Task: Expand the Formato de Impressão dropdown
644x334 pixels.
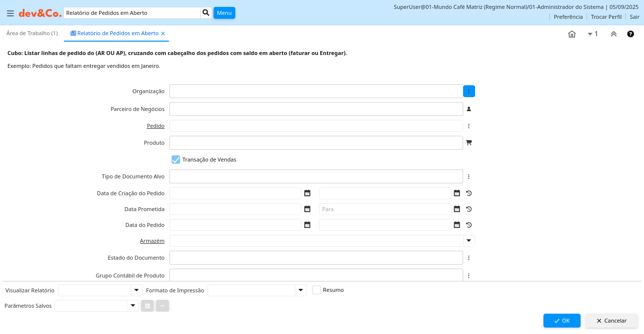Action: 301,290
